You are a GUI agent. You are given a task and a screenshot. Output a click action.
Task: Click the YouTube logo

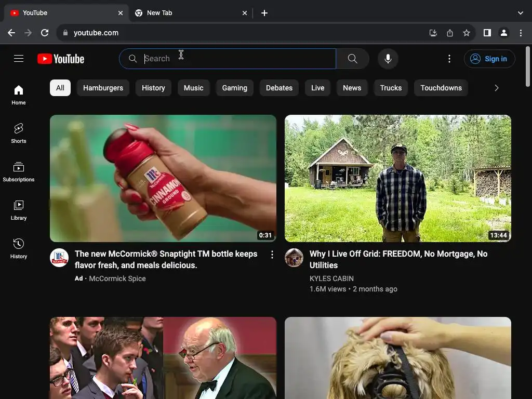[x=61, y=59]
